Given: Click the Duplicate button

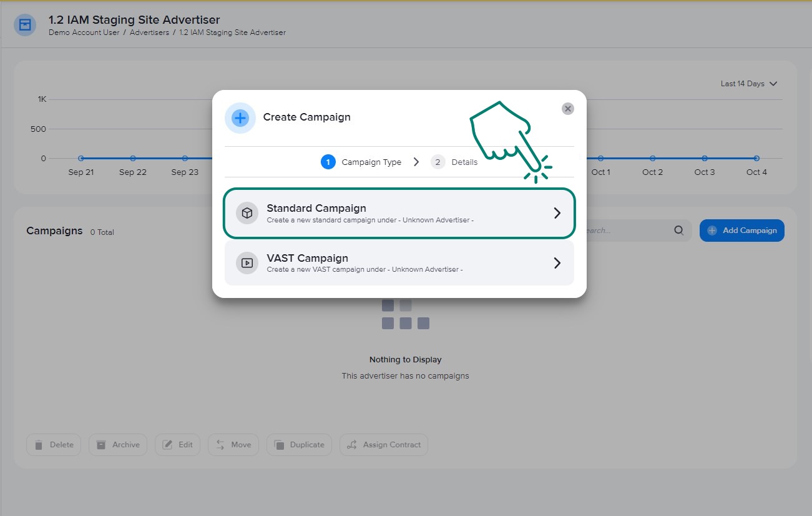Looking at the screenshot, I should pos(299,445).
